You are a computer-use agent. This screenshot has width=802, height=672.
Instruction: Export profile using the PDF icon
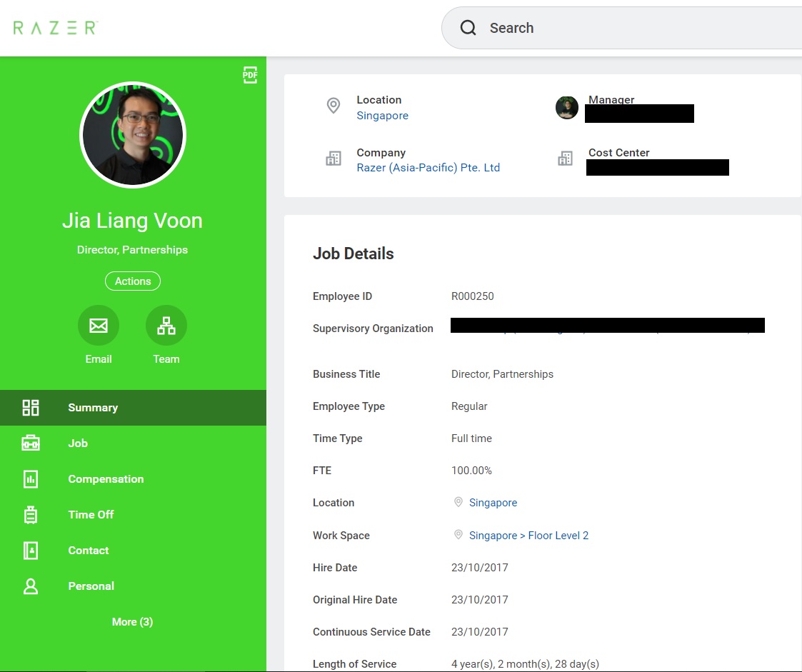point(250,75)
